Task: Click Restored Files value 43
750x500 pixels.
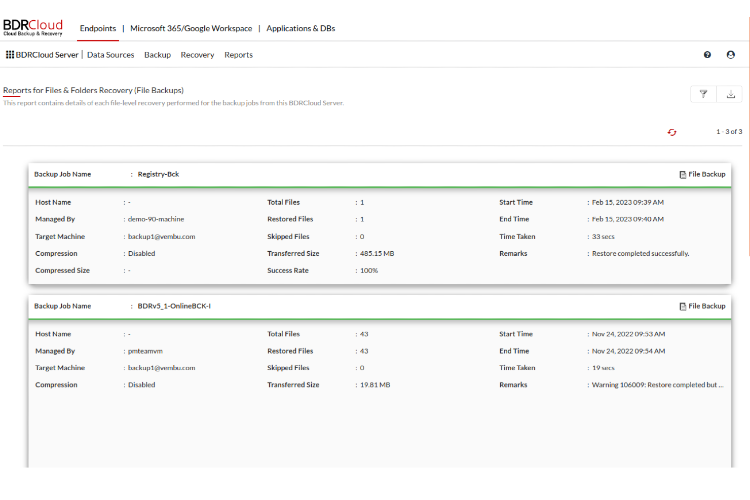Action: point(364,351)
